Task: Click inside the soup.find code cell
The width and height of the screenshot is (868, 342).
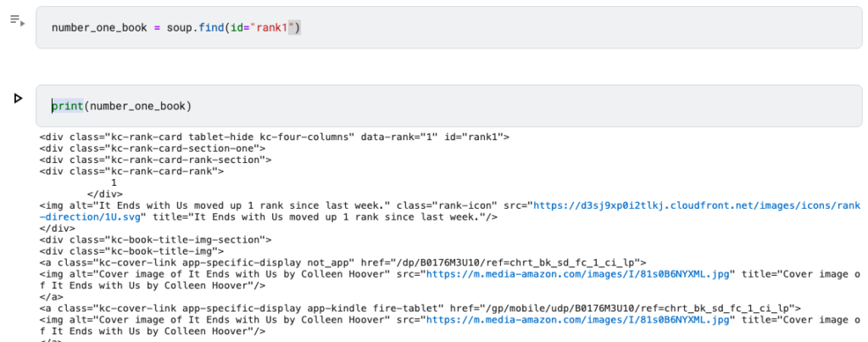Action: (x=449, y=28)
